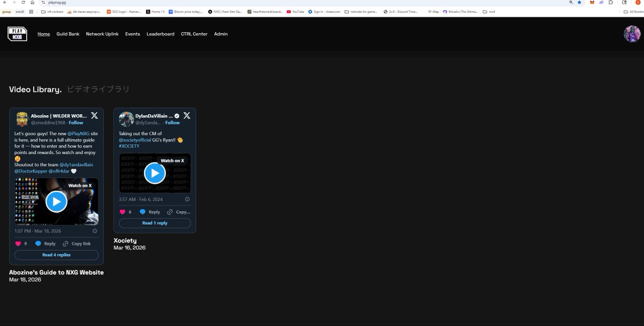Click the 3:57 AM · Feb 6, 2024 timestamp
Image resolution: width=644 pixels, height=326 pixels.
141,199
